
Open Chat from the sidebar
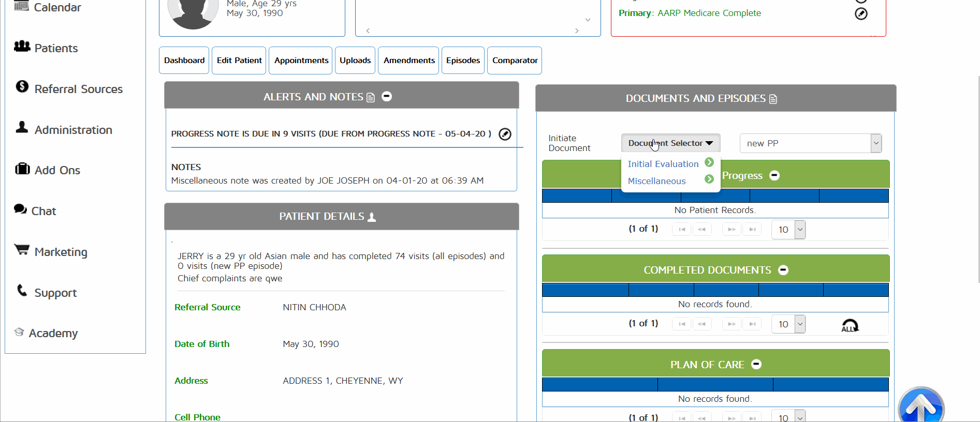click(x=43, y=211)
